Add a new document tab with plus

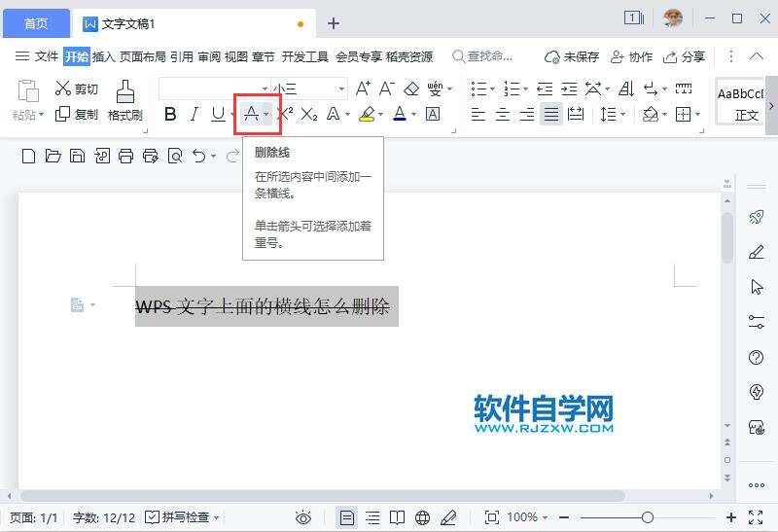pyautogui.click(x=334, y=23)
